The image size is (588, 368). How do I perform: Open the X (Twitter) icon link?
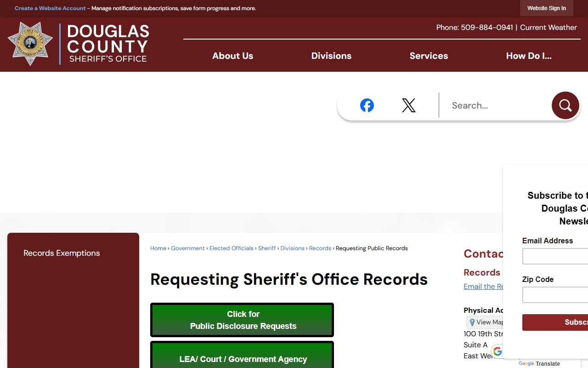(x=408, y=105)
